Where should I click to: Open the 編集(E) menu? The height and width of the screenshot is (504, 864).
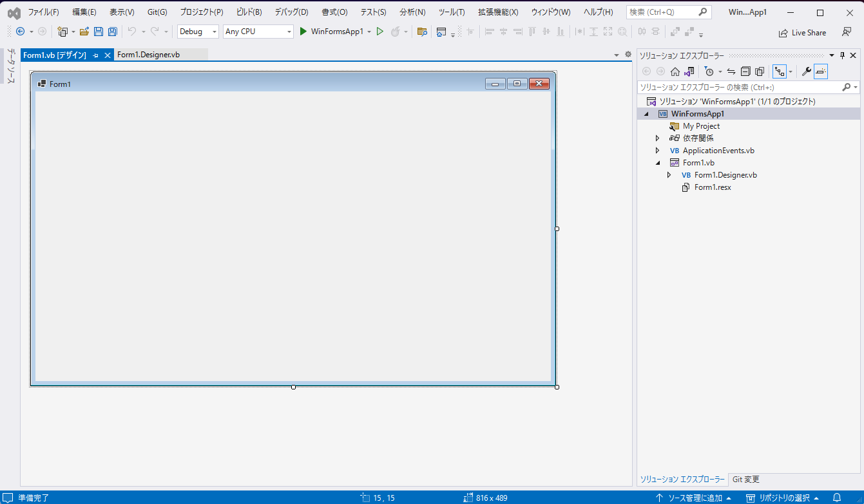coord(84,12)
